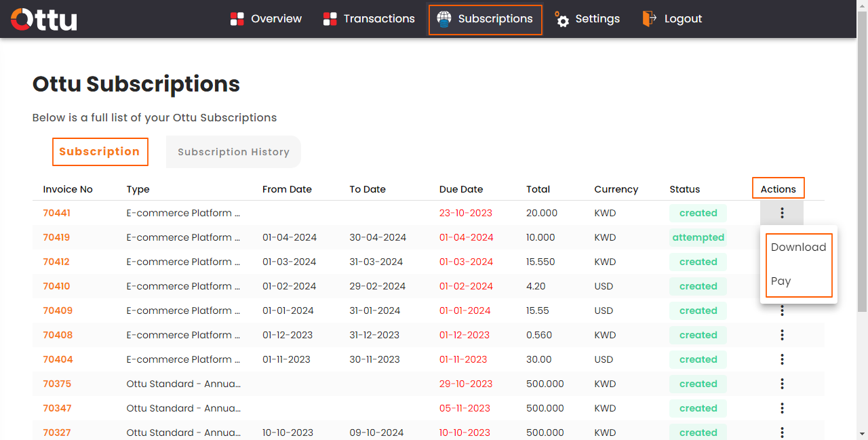Click the Type column header

[x=138, y=189]
